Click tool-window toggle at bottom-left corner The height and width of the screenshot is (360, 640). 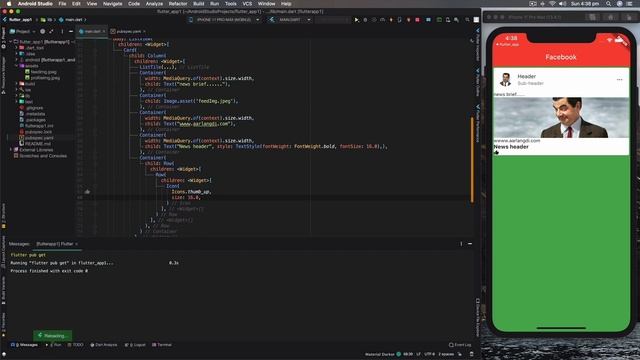pos(4,354)
